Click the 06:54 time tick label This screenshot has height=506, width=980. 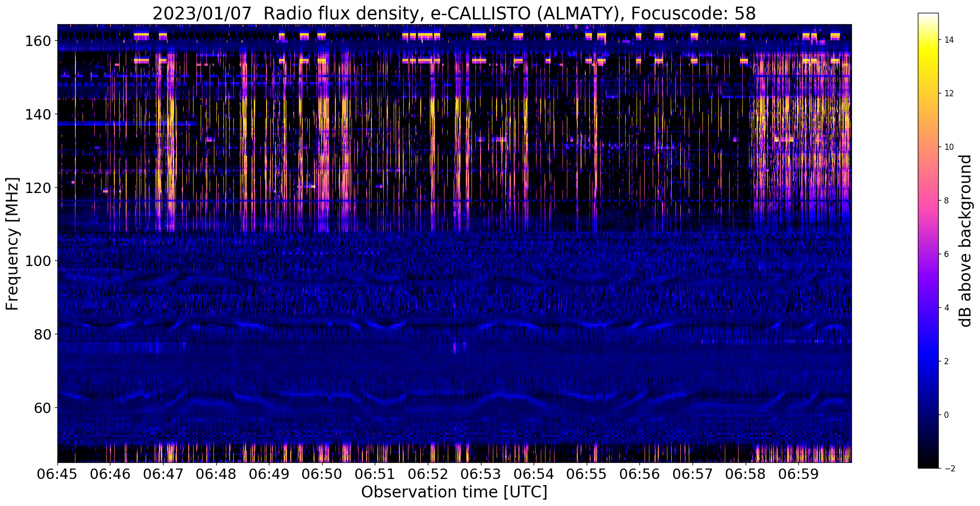[x=534, y=473]
